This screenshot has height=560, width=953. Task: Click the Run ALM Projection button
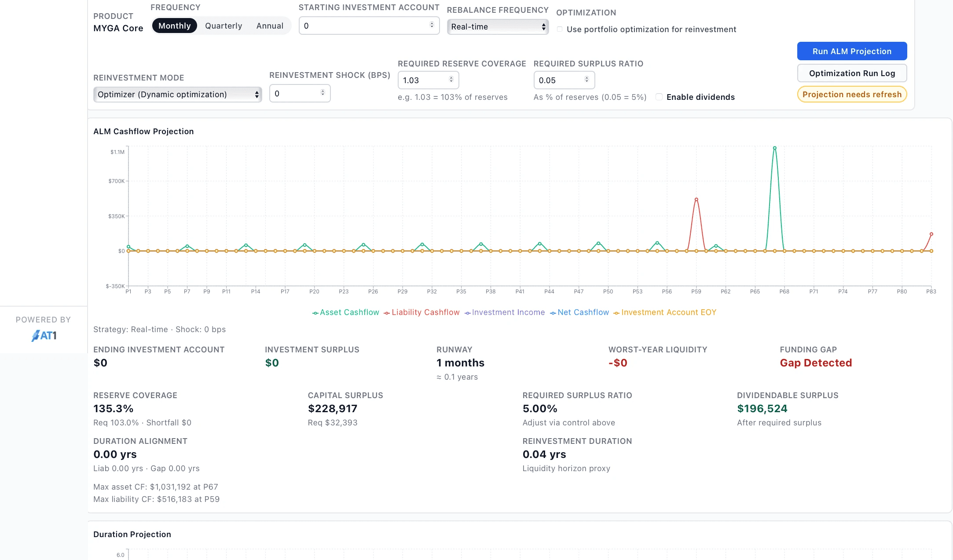point(852,51)
